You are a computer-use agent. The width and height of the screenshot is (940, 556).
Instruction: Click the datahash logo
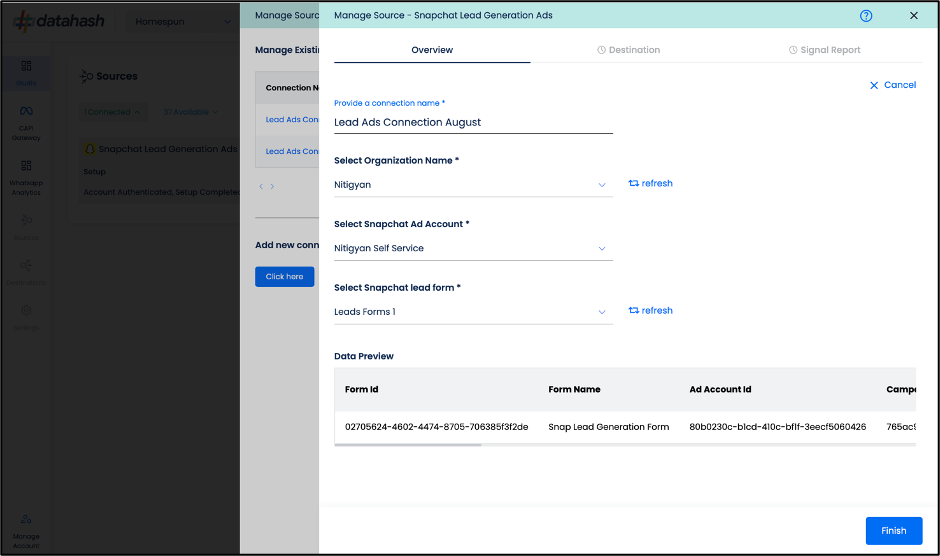[x=59, y=22]
